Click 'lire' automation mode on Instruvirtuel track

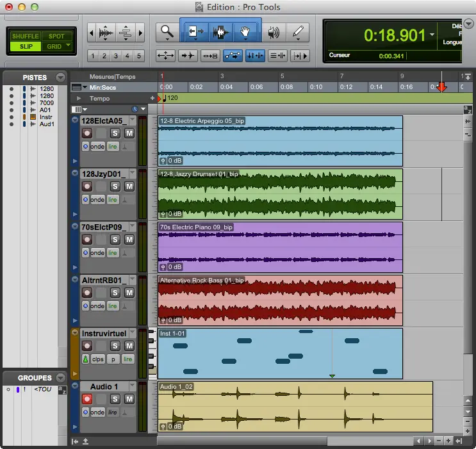(x=127, y=359)
